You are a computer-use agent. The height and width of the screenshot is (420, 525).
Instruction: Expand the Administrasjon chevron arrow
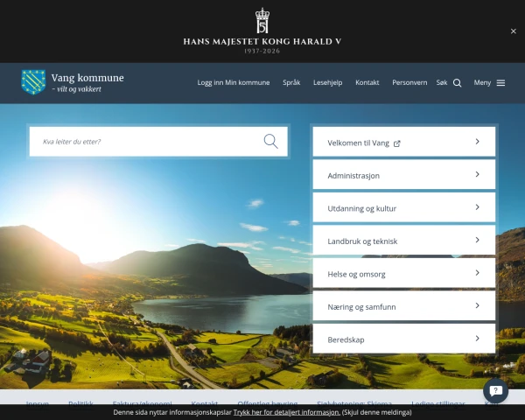click(x=478, y=174)
